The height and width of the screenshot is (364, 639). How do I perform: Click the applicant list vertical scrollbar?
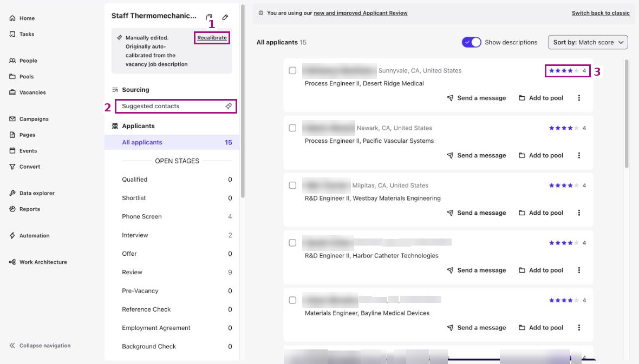coord(627,114)
